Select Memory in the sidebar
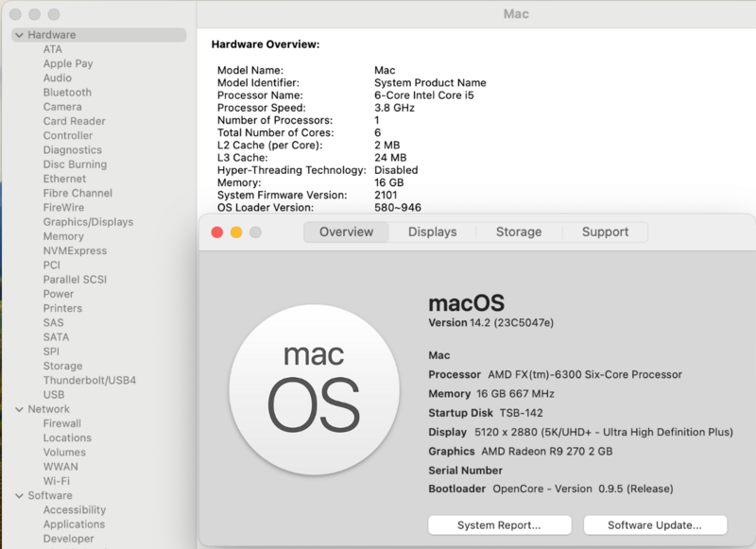The width and height of the screenshot is (756, 549). pos(63,236)
